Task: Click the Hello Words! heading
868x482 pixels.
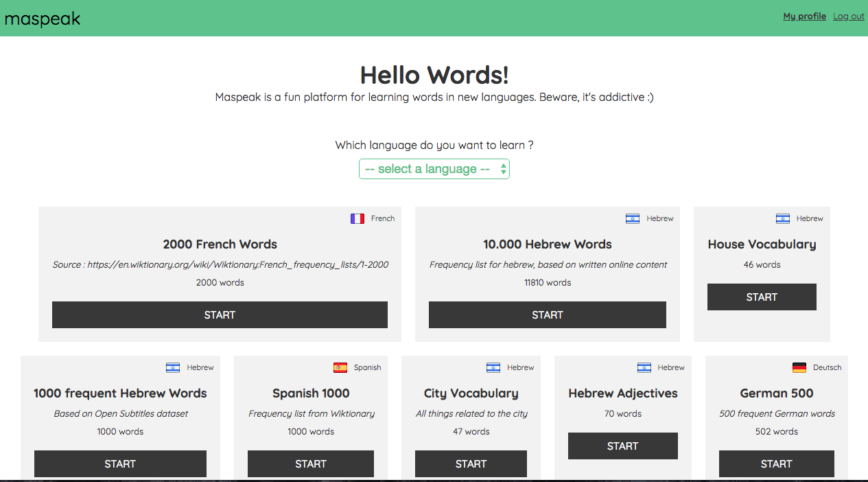Action: 434,75
